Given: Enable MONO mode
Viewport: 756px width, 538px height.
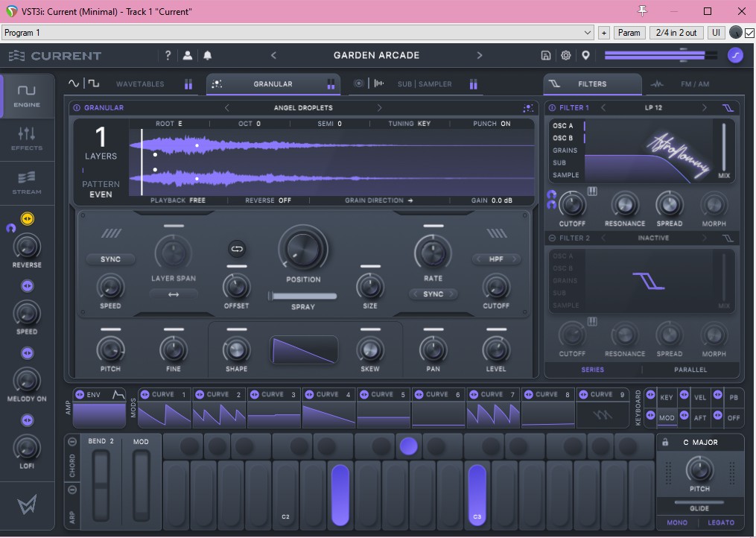Looking at the screenshot, I should pos(677,522).
